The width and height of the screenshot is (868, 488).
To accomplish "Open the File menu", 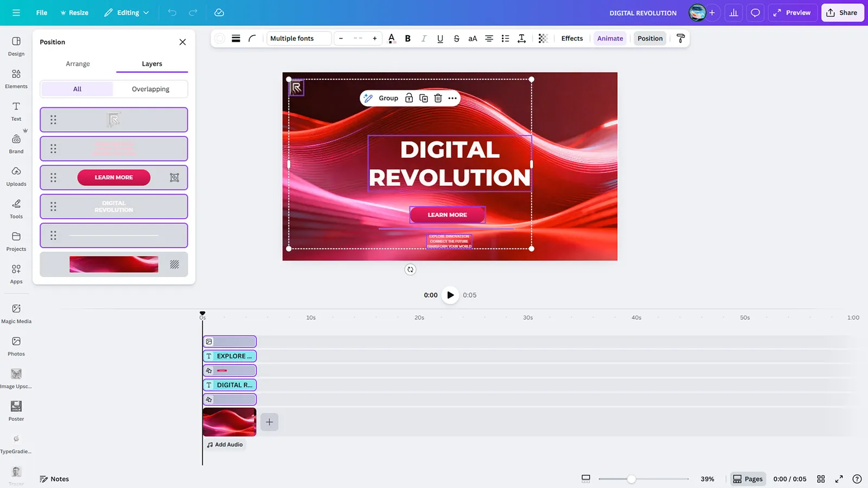I will (42, 12).
